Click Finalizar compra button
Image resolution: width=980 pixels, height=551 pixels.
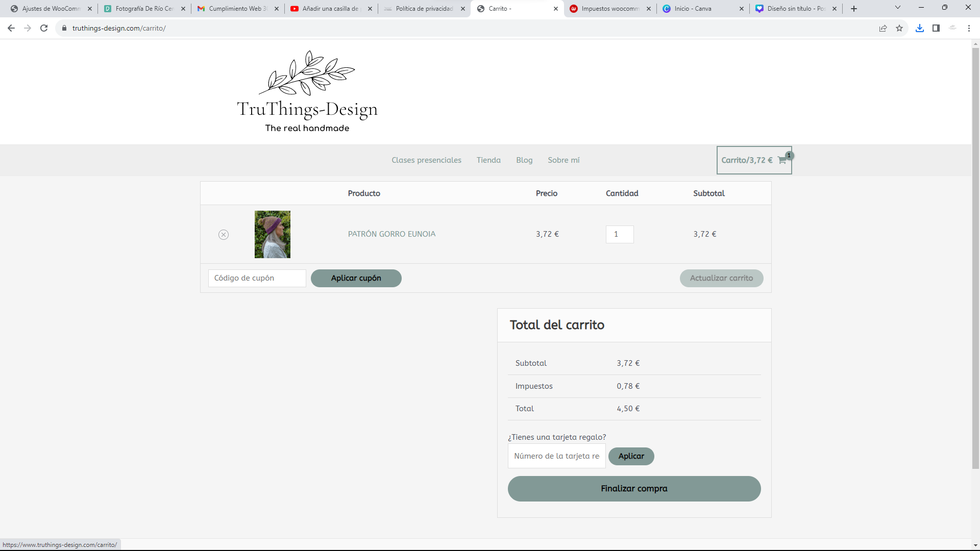tap(634, 489)
